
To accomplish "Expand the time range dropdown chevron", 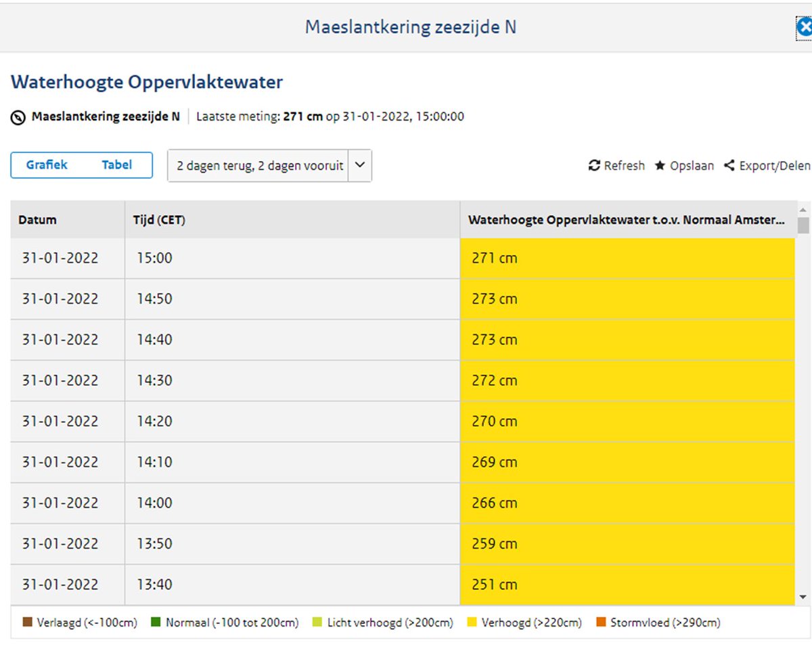I will tap(360, 165).
